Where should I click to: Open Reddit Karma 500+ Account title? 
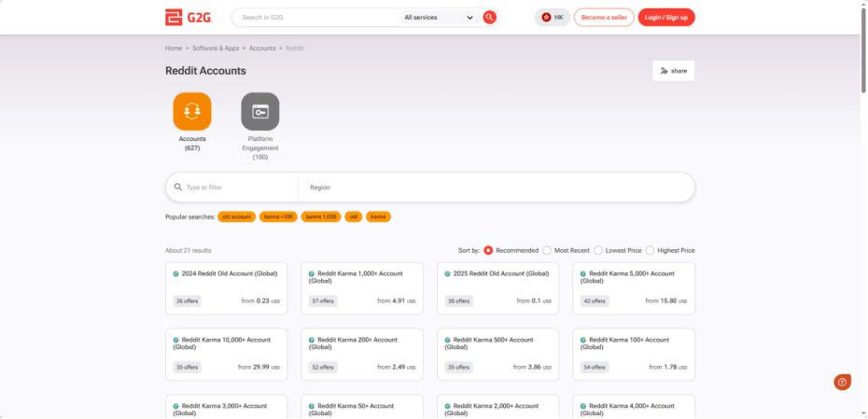489,343
